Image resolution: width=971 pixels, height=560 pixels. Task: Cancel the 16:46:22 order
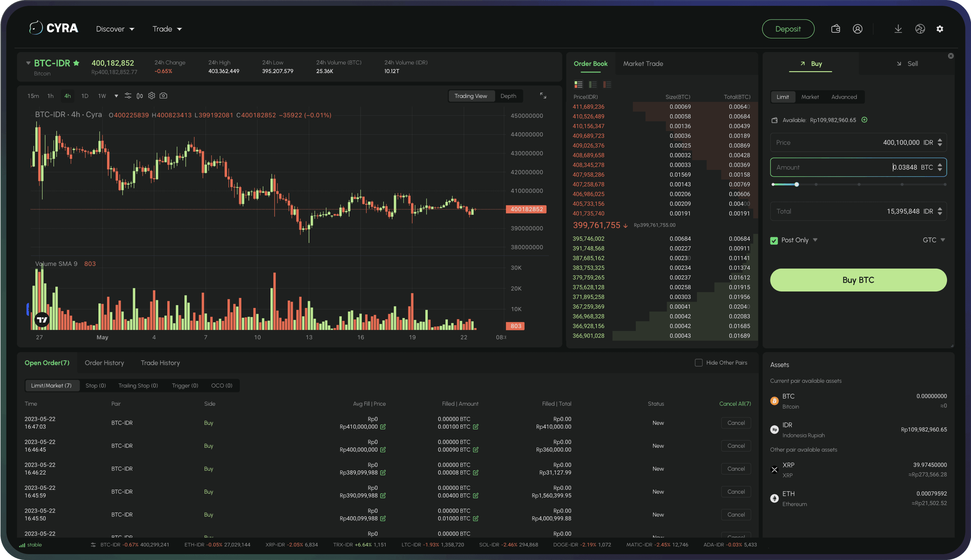(736, 468)
